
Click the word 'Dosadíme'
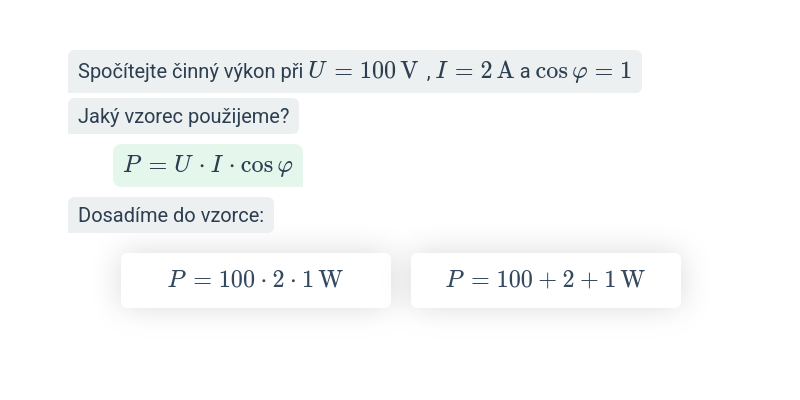(x=118, y=215)
